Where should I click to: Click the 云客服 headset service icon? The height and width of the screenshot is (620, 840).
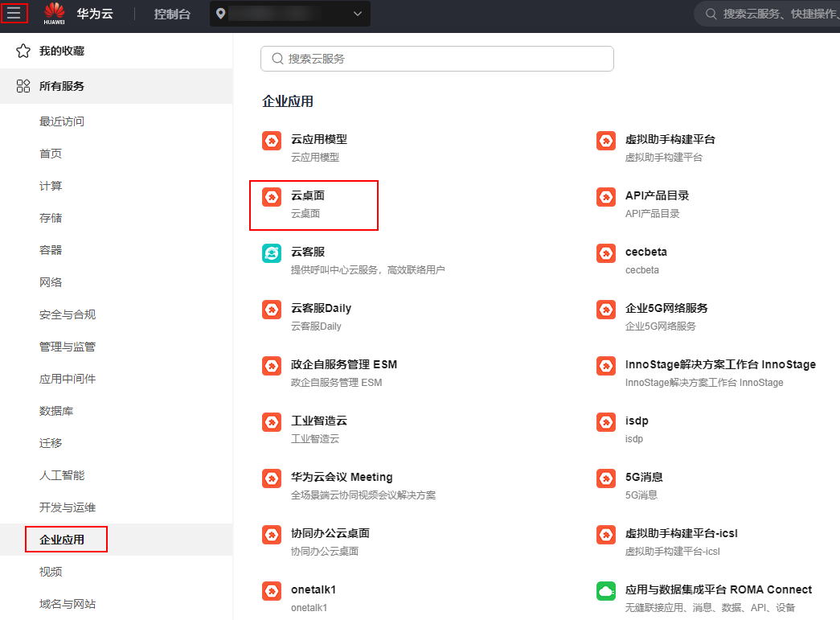(272, 253)
